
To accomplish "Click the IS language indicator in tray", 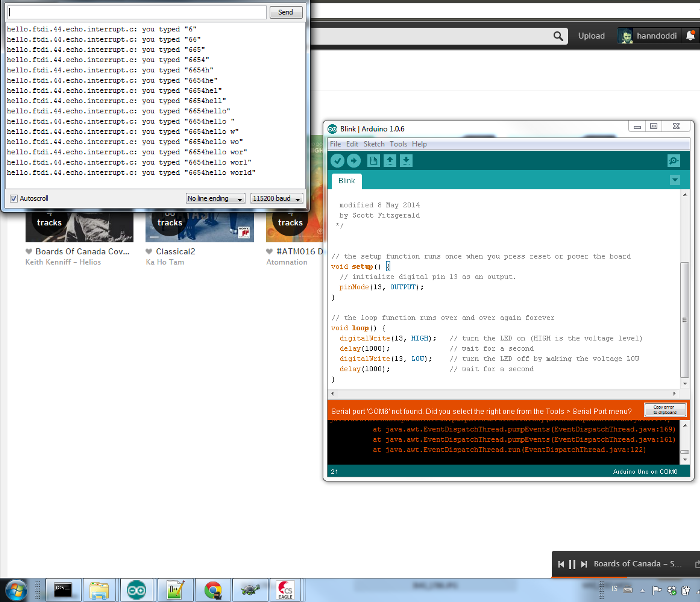I will (614, 589).
